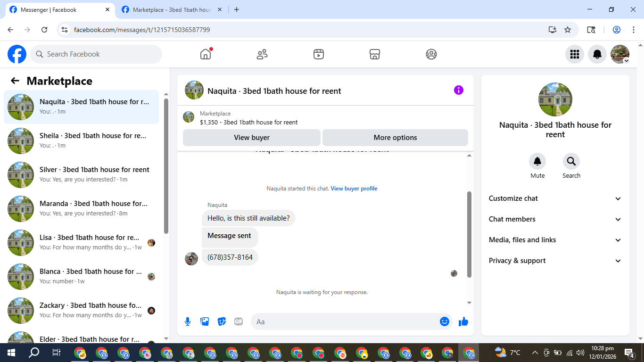The width and height of the screenshot is (644, 362).
Task: Click the Aa message input field
Action: point(344,321)
